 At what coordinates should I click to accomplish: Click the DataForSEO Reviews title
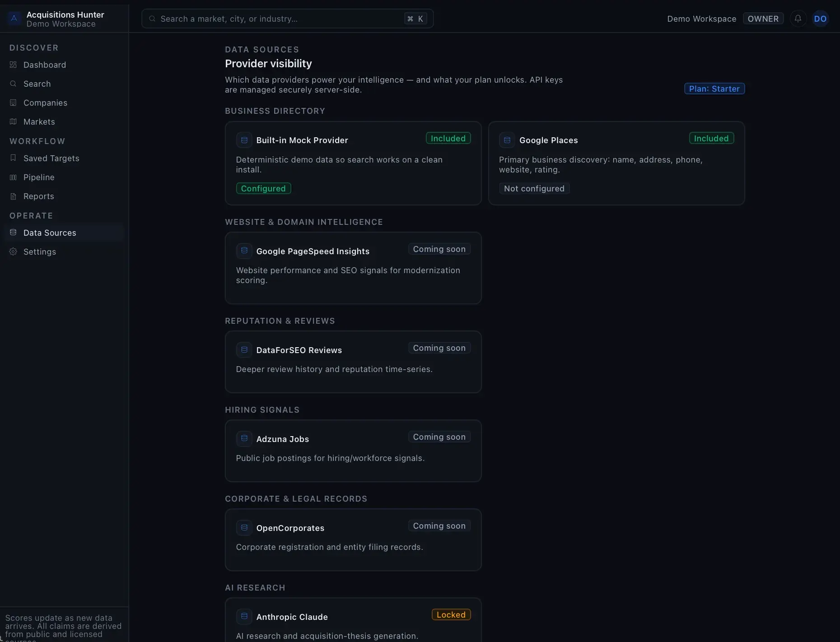[x=299, y=350]
